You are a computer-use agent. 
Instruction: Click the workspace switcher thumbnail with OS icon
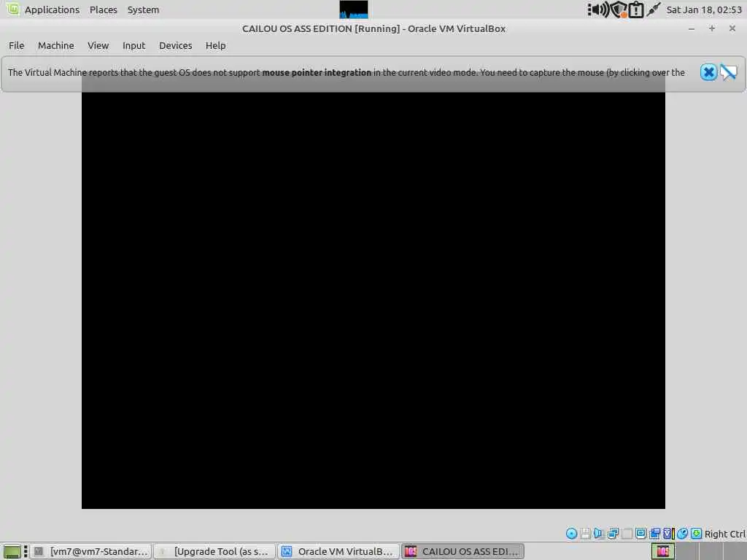(662, 551)
